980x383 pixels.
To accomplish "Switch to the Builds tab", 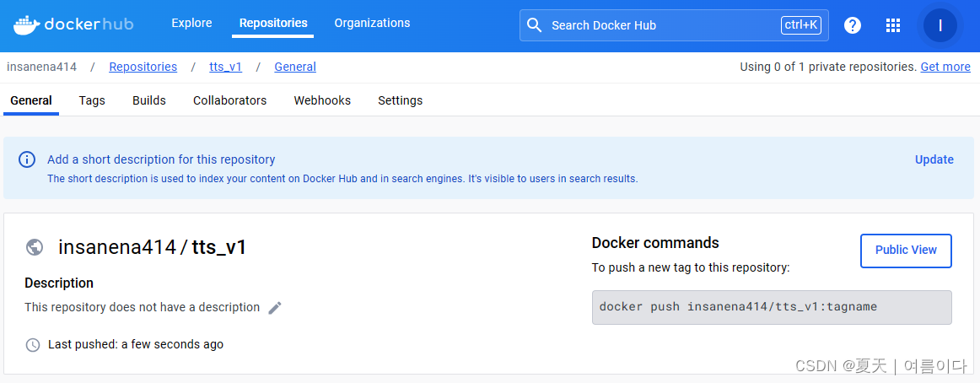I will pyautogui.click(x=149, y=100).
